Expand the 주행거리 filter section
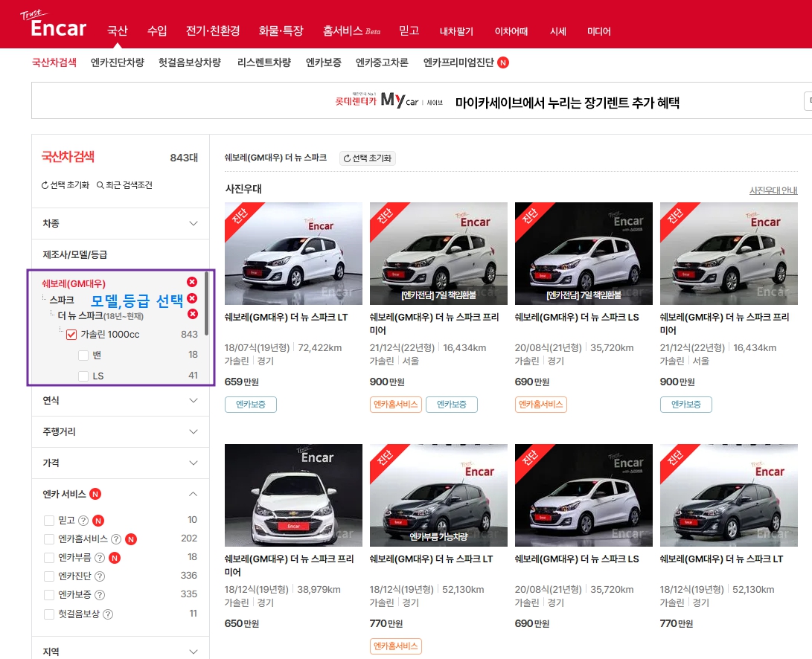 point(120,431)
